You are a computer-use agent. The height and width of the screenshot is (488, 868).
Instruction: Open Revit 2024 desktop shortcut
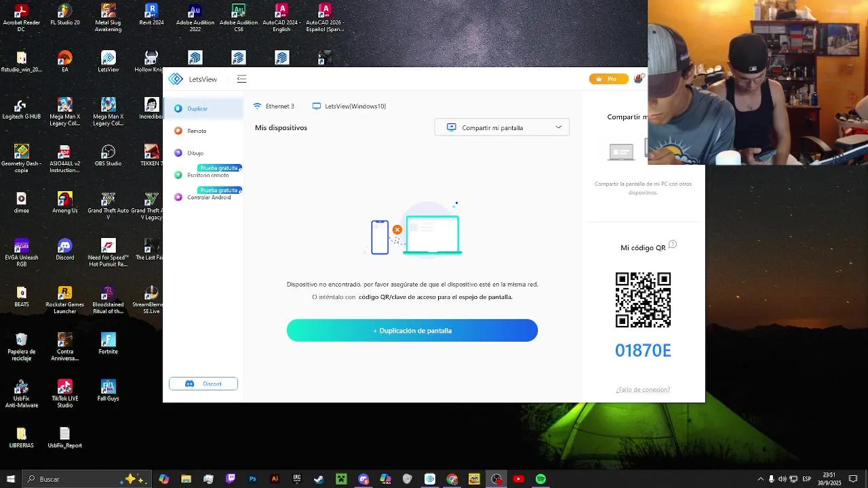click(x=152, y=15)
